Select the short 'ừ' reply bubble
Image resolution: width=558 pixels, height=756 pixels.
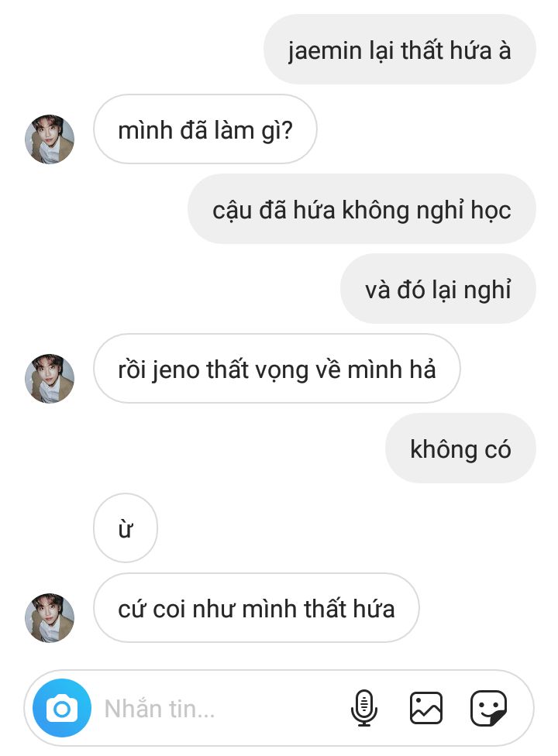(x=126, y=528)
